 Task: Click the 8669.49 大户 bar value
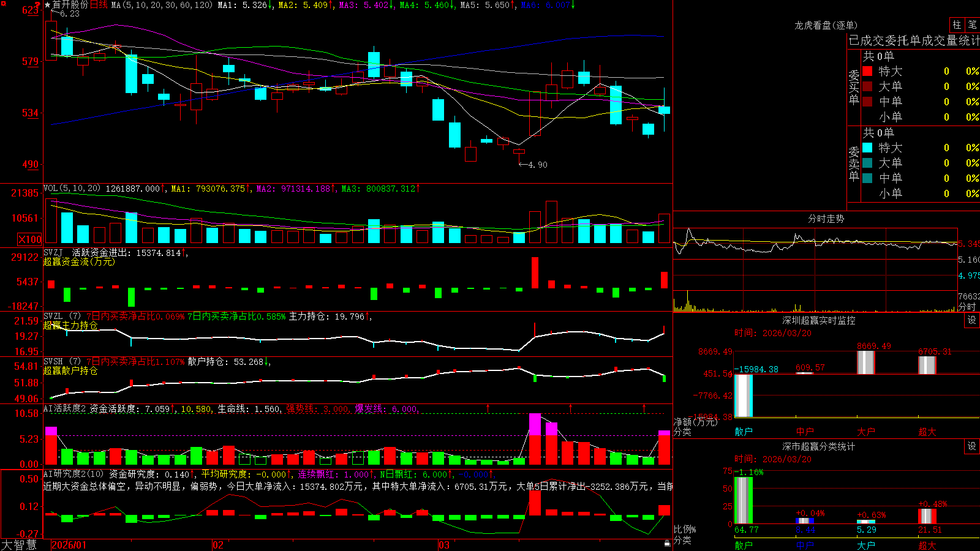(874, 346)
